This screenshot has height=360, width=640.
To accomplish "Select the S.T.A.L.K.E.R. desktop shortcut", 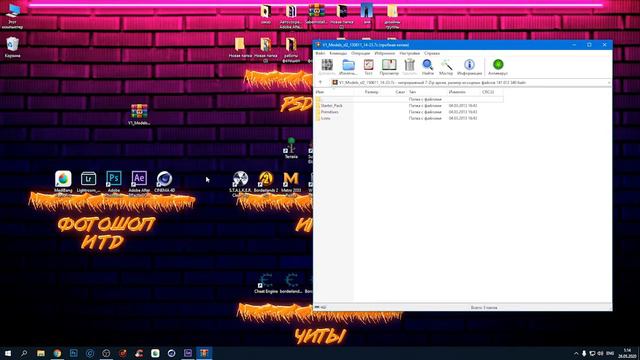I will click(240, 182).
